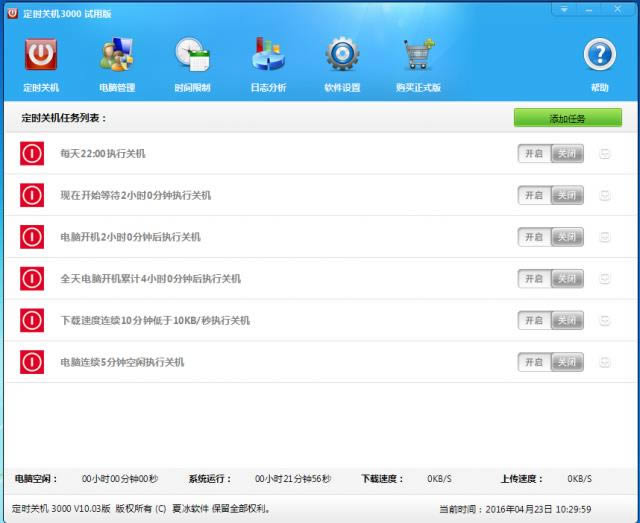
Task: Select task text 电脑开机2小时0分钟后执行关机
Action: [x=131, y=237]
